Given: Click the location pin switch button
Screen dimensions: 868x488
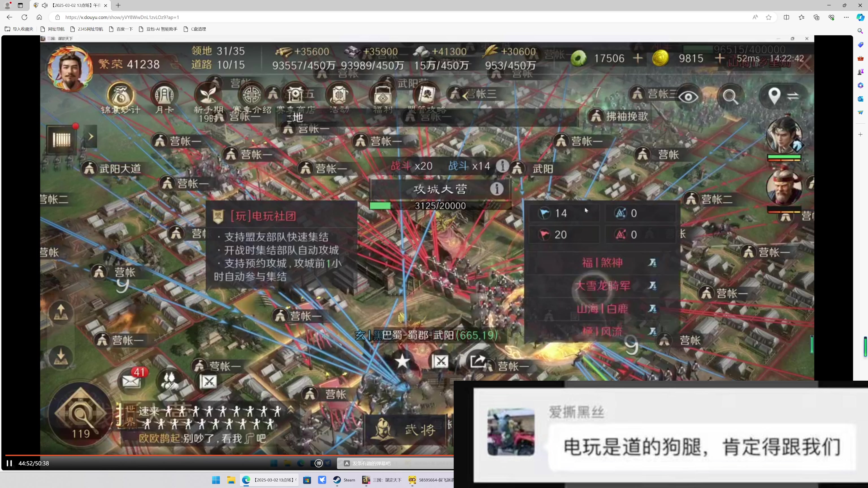Looking at the screenshot, I should (783, 96).
